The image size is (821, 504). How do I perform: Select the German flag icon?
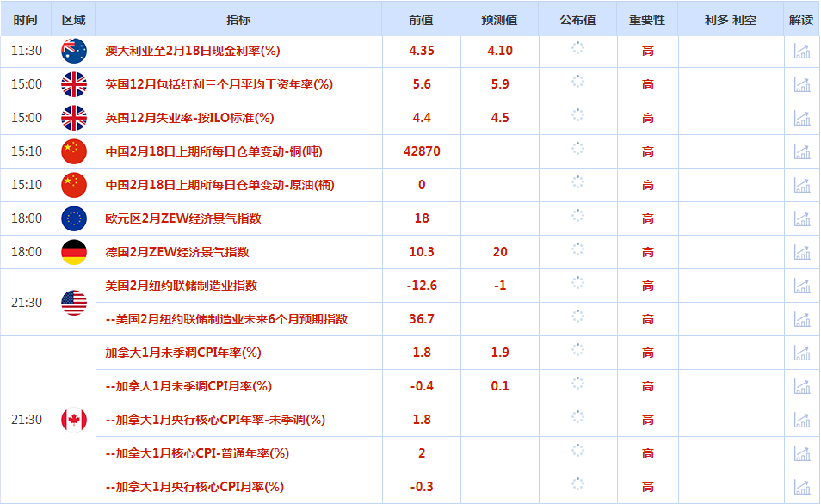[74, 252]
